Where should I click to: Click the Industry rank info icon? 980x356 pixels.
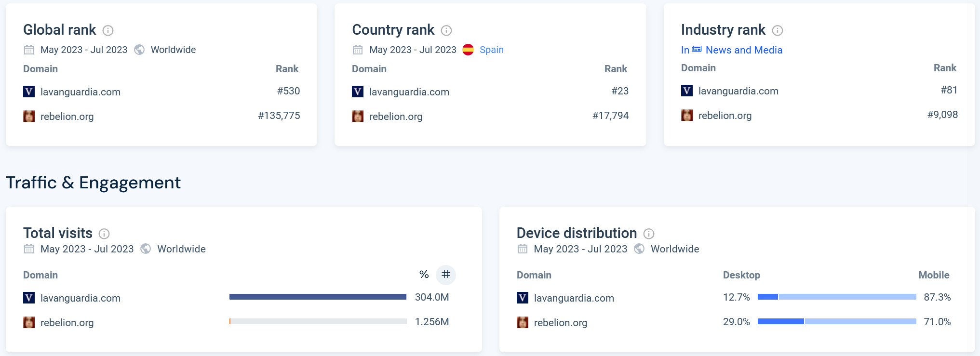tap(777, 30)
